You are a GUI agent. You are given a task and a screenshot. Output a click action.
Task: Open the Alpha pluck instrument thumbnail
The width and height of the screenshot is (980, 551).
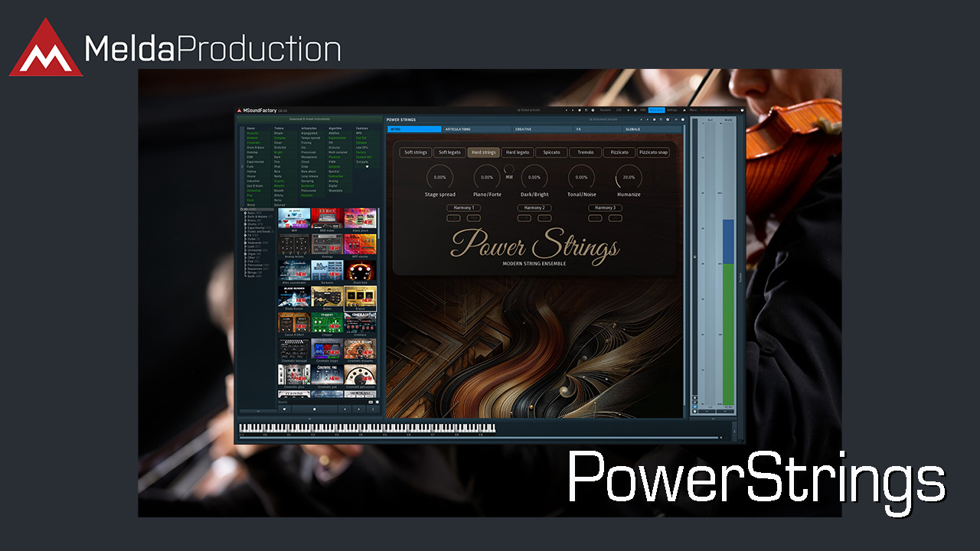tap(360, 220)
